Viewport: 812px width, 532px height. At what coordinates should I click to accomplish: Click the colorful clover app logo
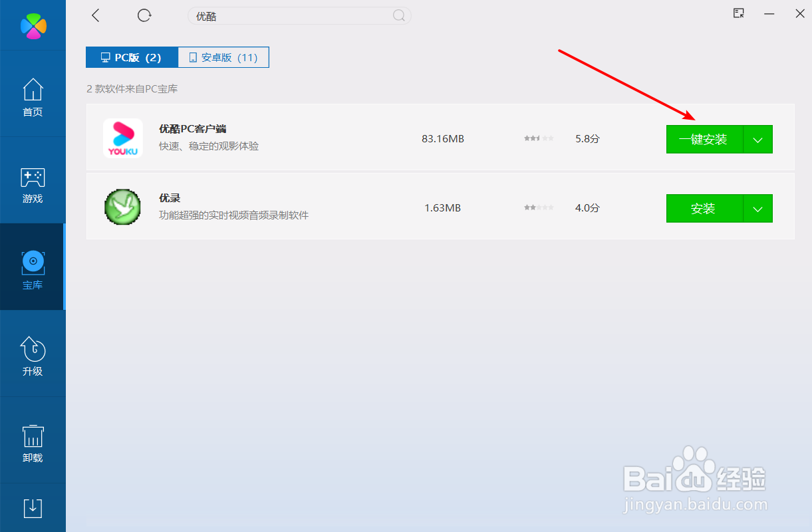coord(33,25)
